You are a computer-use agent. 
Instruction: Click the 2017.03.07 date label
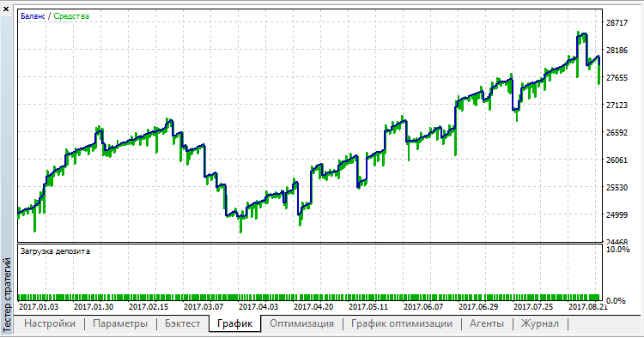(x=204, y=306)
